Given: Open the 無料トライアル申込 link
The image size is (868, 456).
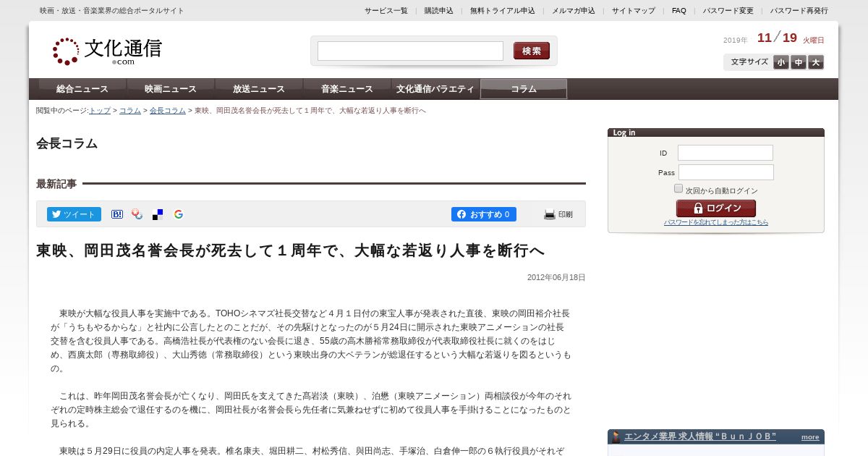Looking at the screenshot, I should [503, 11].
